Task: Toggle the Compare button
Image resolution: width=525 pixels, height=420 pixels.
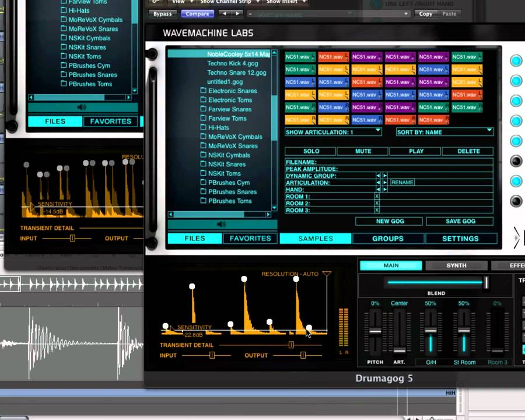Action: 197,14
